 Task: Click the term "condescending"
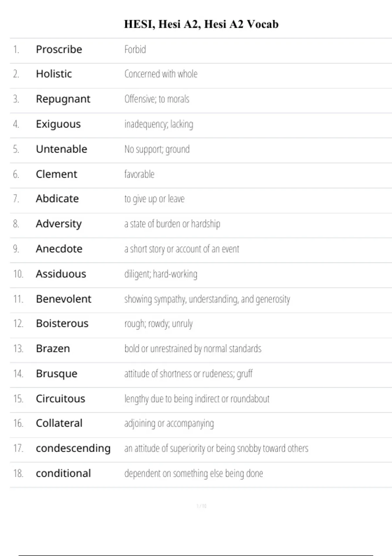point(73,448)
